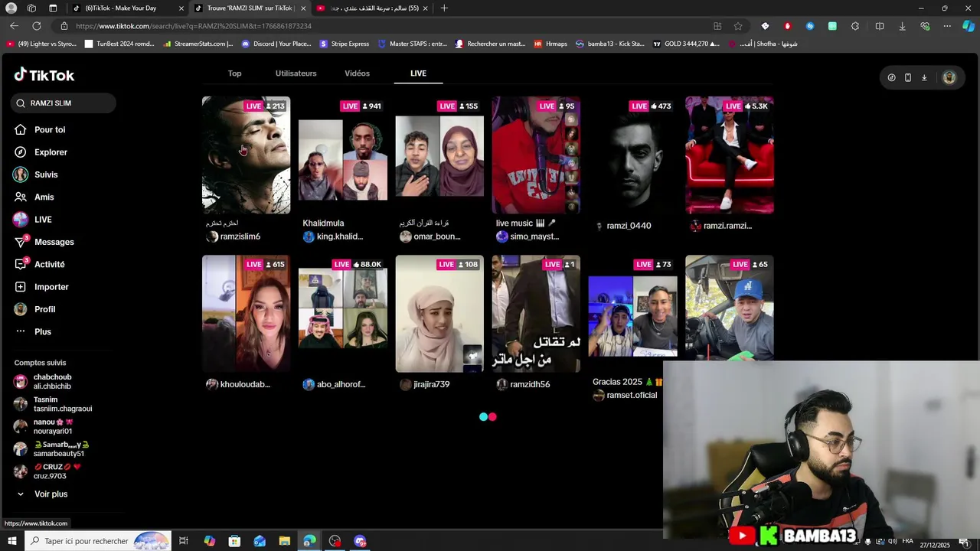Click the download app icon in header
Image resolution: width=980 pixels, height=551 pixels.
tap(924, 77)
